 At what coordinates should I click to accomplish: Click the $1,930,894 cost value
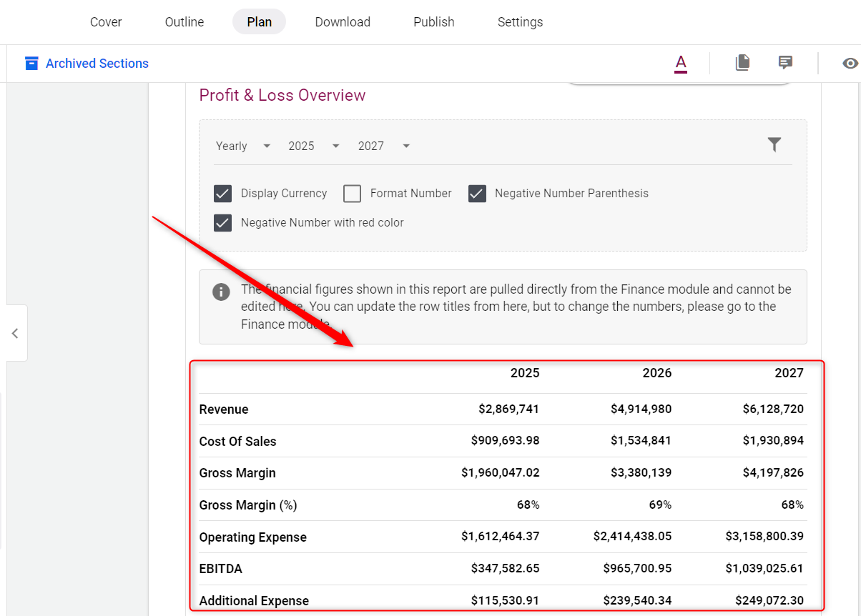tap(774, 441)
